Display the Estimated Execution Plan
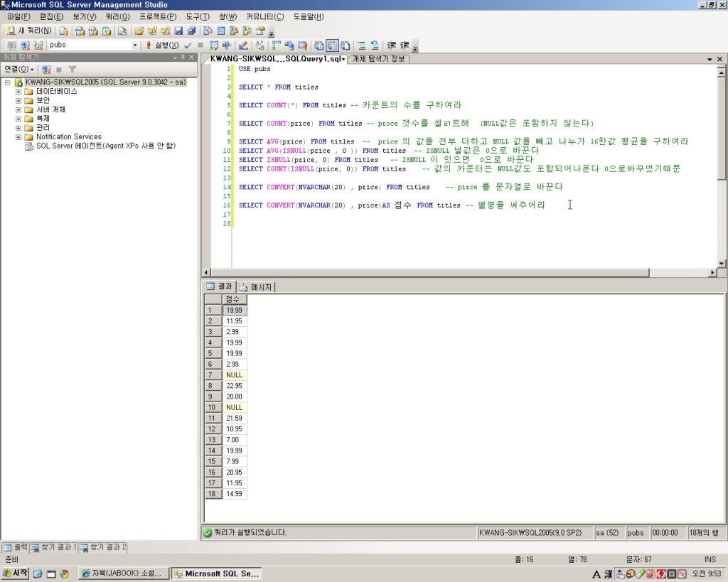Viewport: 728px width, 582px height. tap(213, 45)
